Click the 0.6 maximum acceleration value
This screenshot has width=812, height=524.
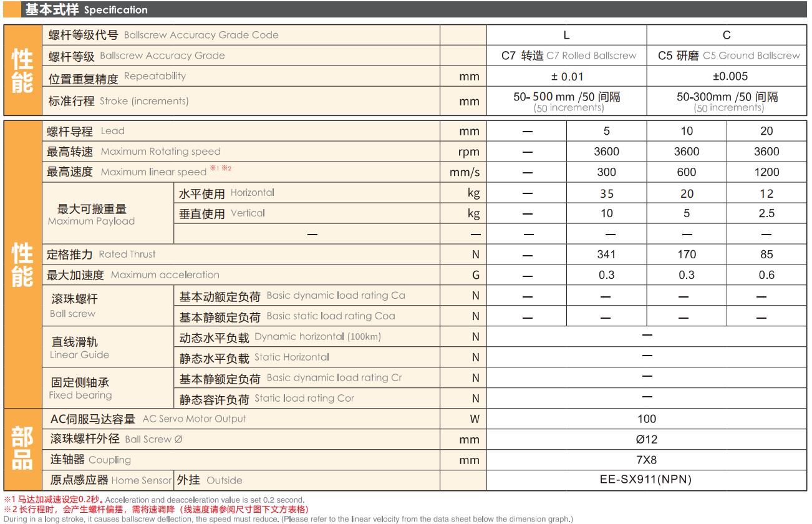(x=766, y=275)
